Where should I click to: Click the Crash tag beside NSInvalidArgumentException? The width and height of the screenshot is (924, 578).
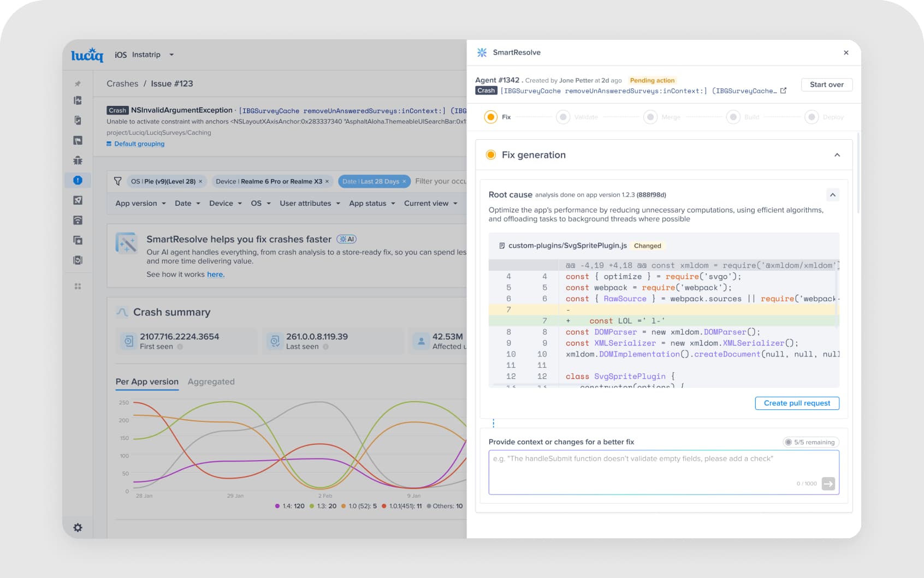click(x=117, y=110)
